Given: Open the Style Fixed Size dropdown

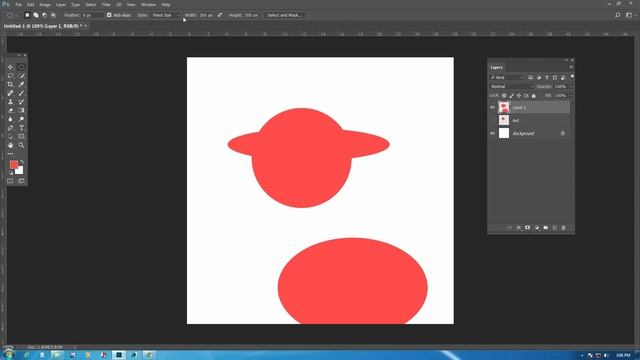Looking at the screenshot, I should (x=166, y=15).
